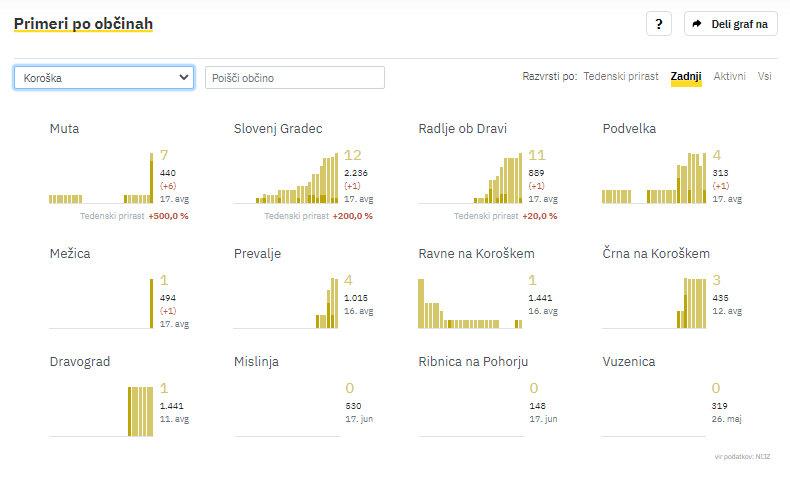Click the question mark help button
The width and height of the screenshot is (790, 482).
click(658, 24)
